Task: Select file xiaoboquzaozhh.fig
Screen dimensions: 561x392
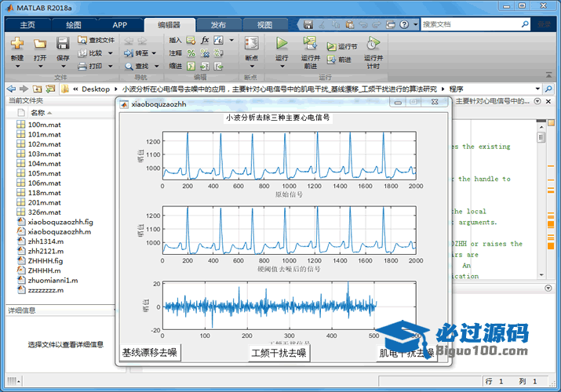Action: pos(60,222)
